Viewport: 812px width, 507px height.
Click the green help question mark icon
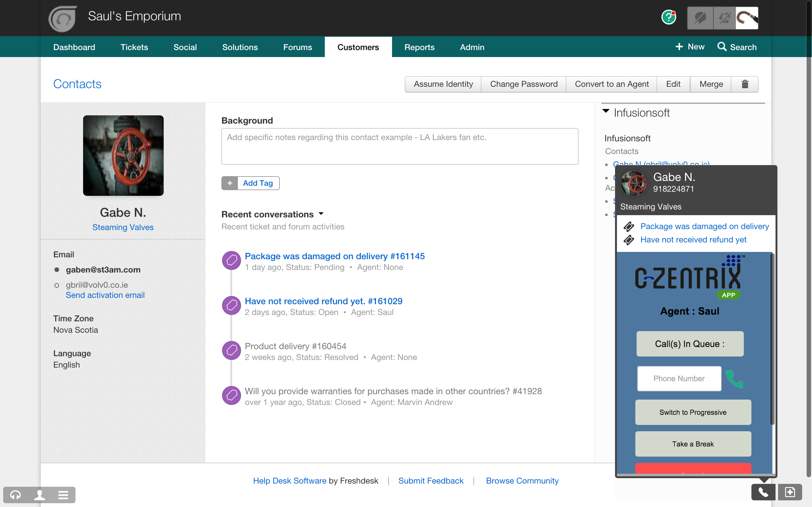click(668, 17)
